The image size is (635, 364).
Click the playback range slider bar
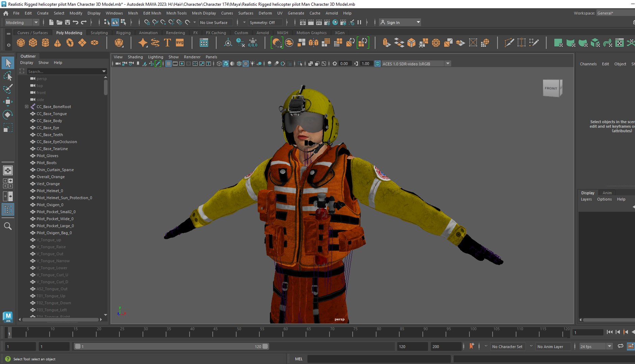(171, 346)
